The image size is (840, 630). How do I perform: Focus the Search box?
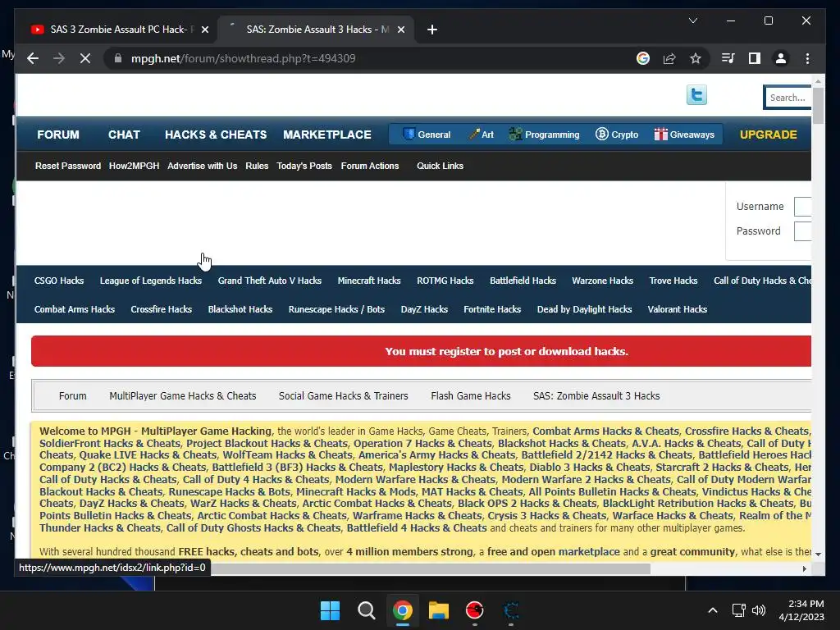pyautogui.click(x=787, y=98)
